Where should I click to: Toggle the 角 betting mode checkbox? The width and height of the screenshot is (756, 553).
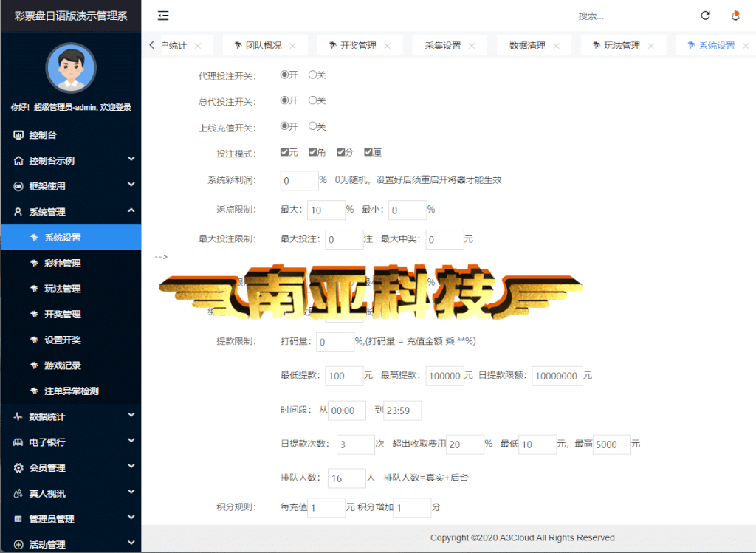[x=312, y=152]
